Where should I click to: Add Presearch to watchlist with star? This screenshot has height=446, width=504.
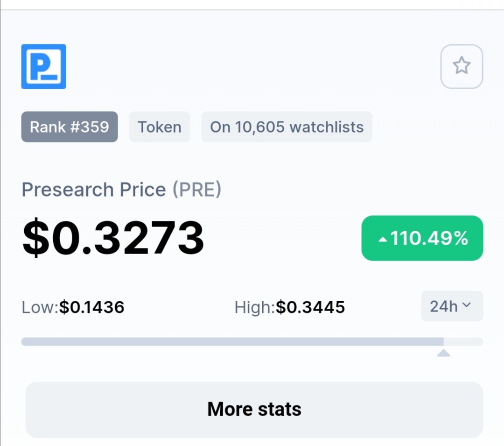[462, 67]
